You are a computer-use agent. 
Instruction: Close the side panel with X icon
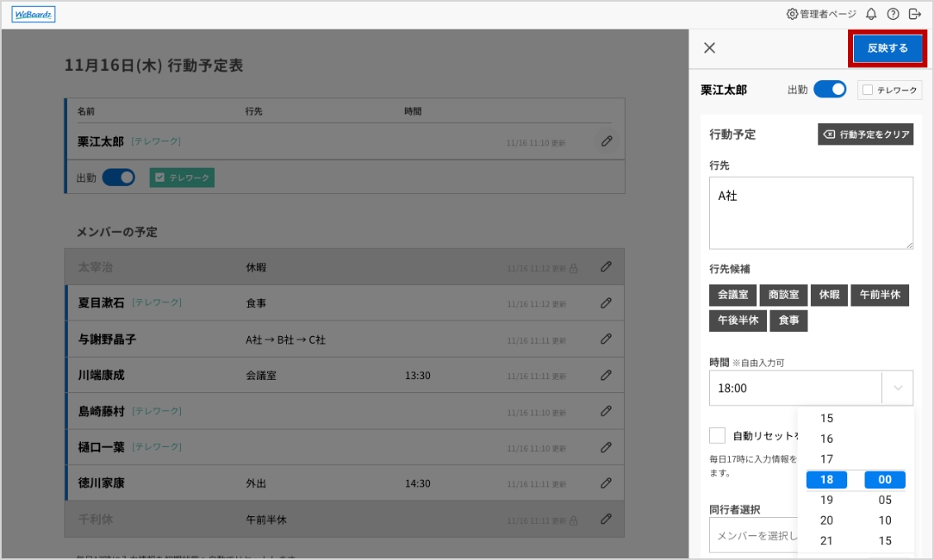(709, 48)
